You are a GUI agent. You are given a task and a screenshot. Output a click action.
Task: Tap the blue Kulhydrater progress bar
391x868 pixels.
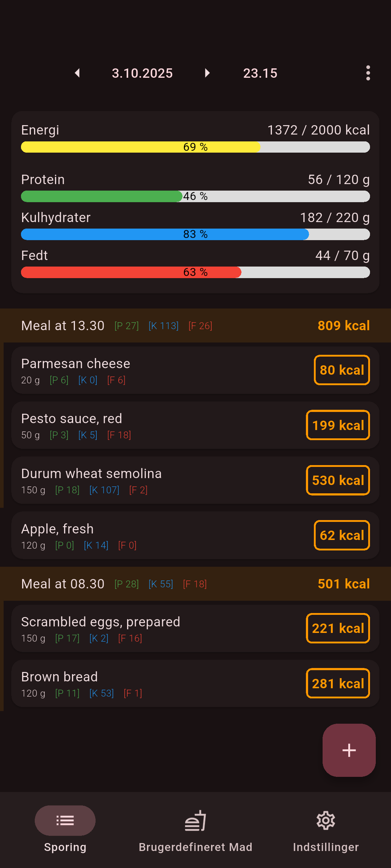click(195, 234)
